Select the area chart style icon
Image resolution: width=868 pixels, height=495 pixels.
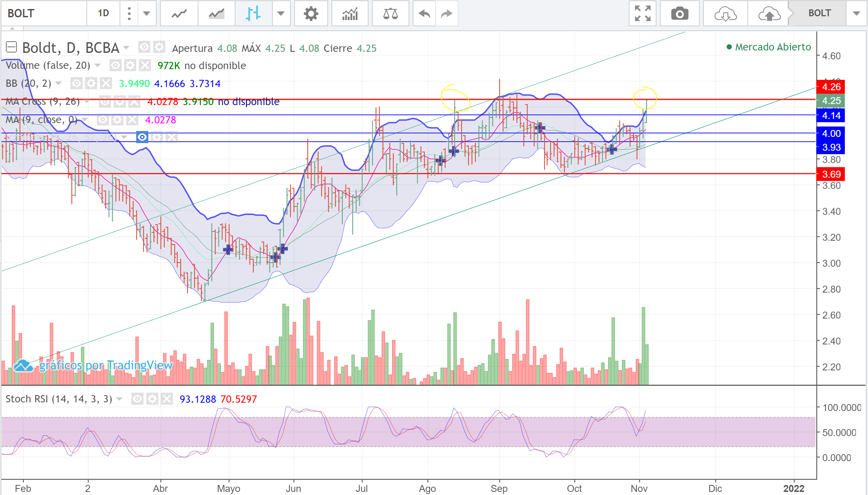(216, 13)
